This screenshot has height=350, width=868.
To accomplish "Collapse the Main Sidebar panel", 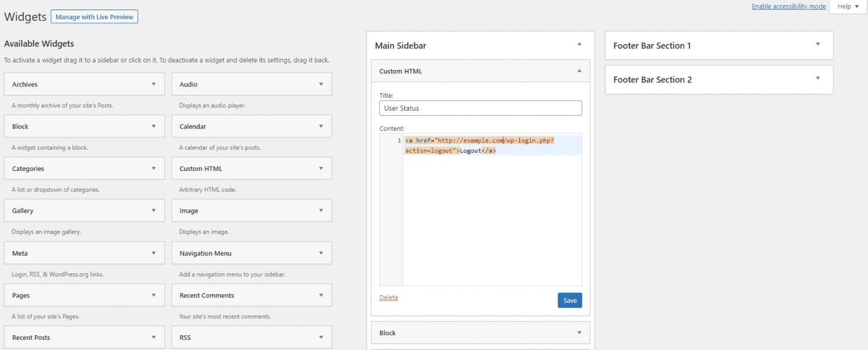I will (x=579, y=43).
